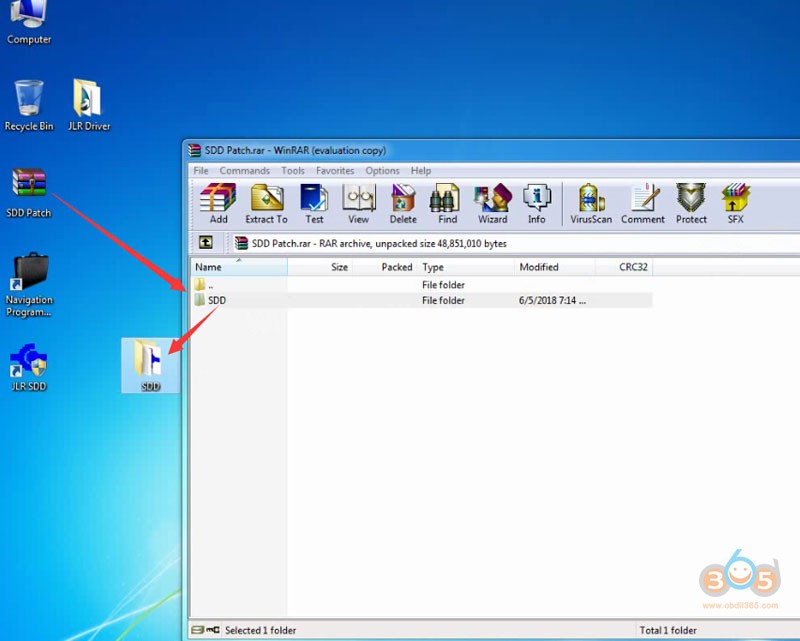Screen dimensions: 800x641
Task: Click the Test archive icon
Action: click(x=314, y=203)
